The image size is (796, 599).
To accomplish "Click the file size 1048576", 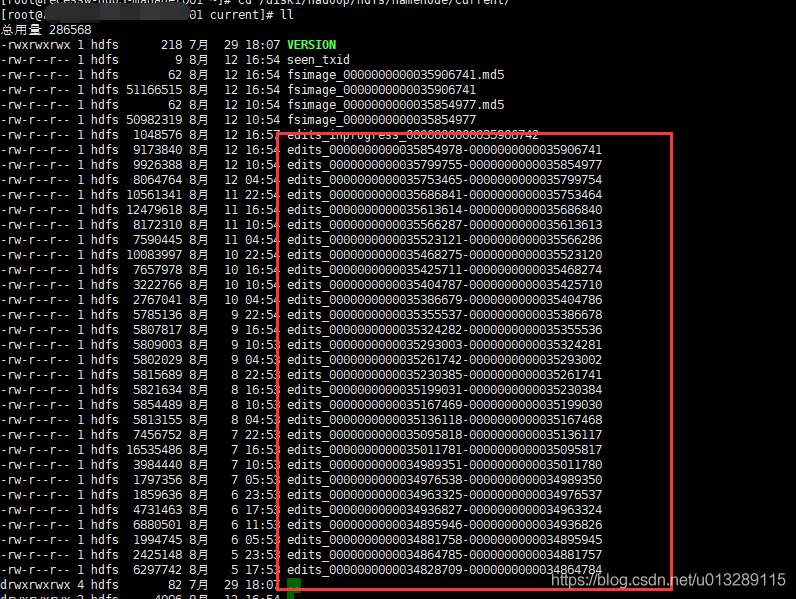I will coord(157,135).
